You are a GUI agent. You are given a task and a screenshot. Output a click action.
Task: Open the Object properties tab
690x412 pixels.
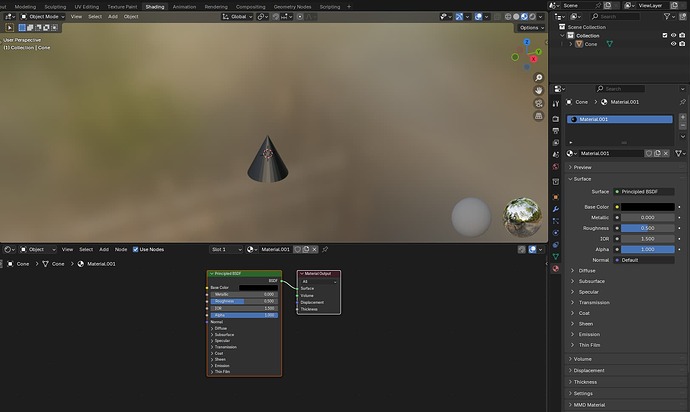click(556, 197)
